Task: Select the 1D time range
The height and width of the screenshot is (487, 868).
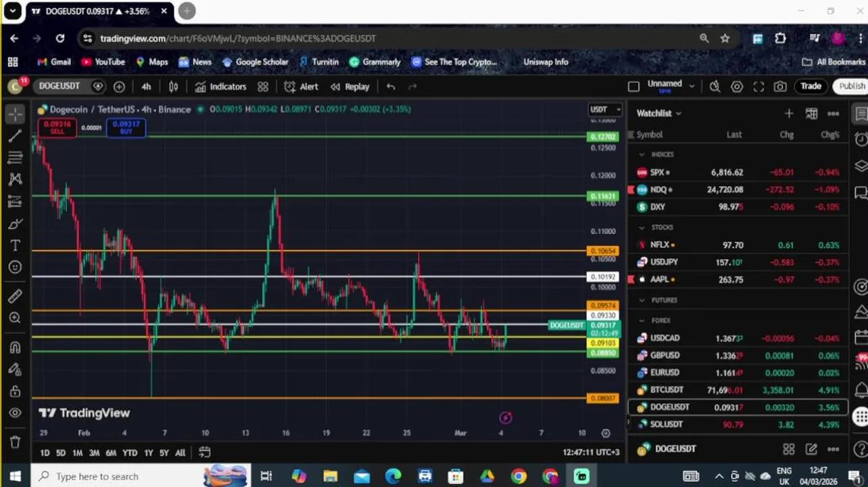Action: [x=45, y=453]
